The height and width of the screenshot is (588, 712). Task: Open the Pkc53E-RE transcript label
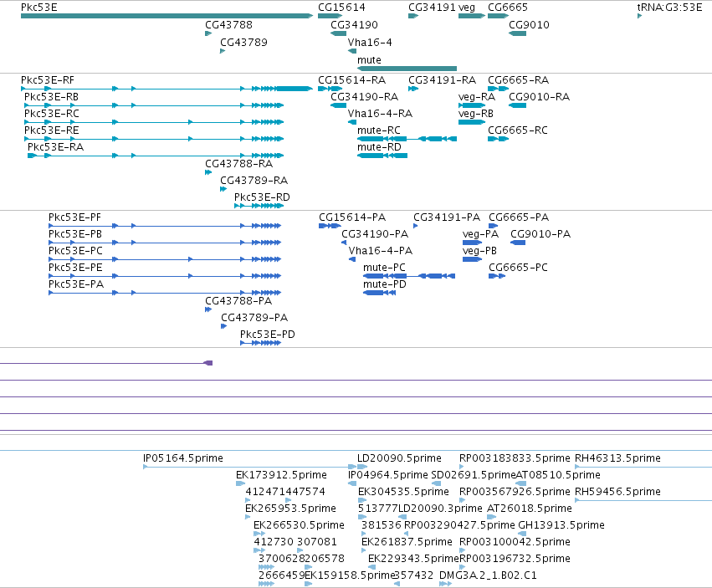[x=52, y=130]
